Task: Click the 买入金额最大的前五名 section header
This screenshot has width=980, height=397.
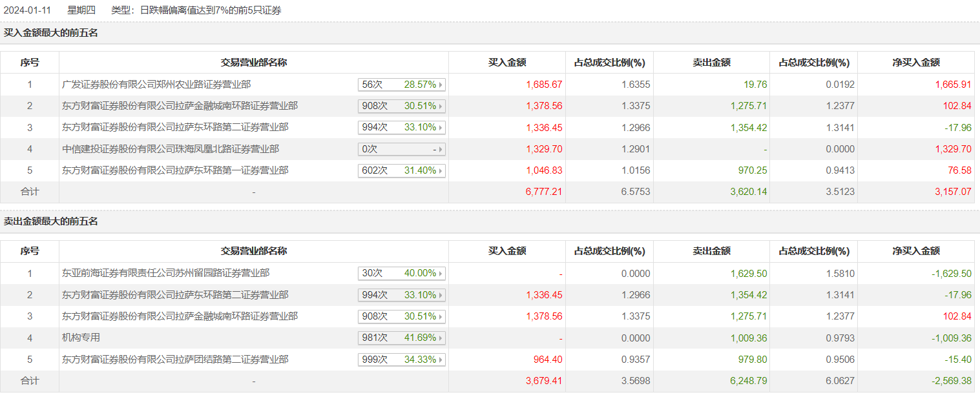Action: coord(51,33)
